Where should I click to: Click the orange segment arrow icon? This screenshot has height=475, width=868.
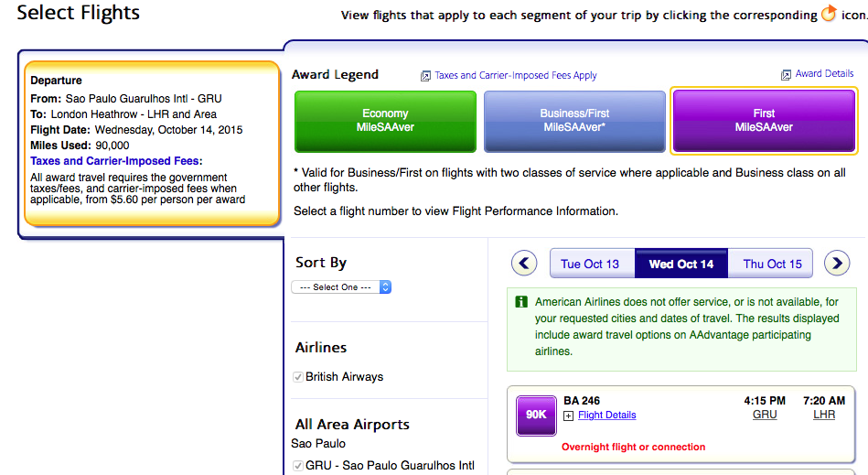pos(829,14)
